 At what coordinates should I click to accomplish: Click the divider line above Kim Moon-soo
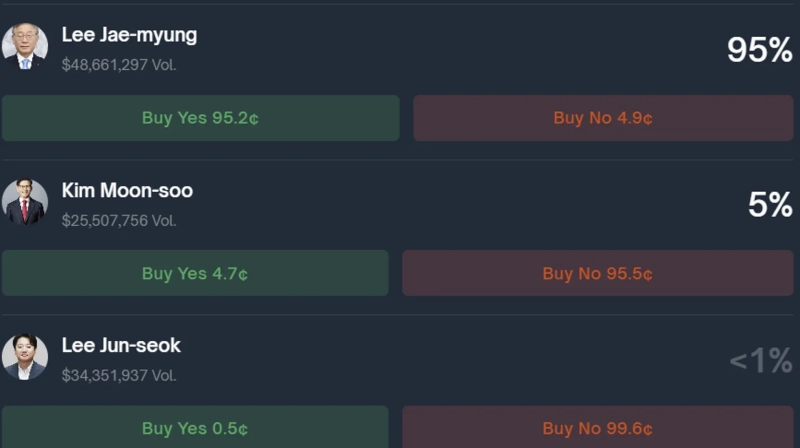tap(400, 160)
